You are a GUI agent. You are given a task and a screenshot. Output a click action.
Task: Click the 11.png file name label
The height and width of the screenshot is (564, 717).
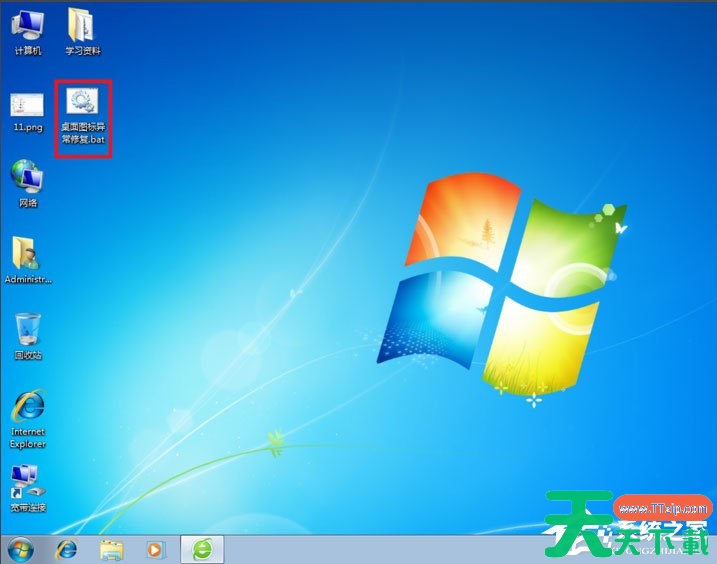click(x=28, y=127)
